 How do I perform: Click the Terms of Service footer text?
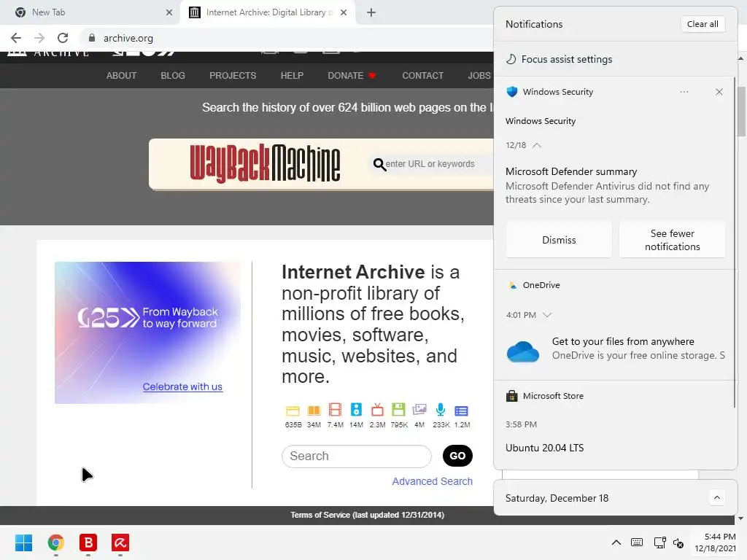click(x=368, y=515)
